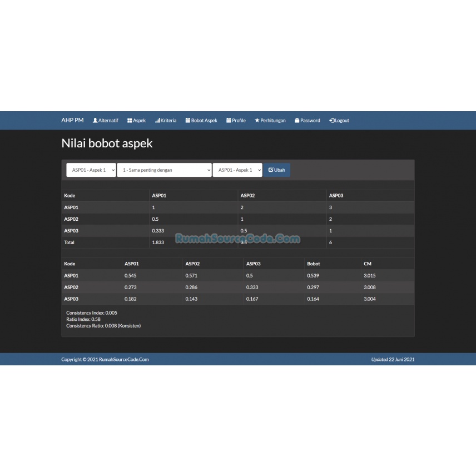Open the first ASP01 - Aspek 1 dropdown

coord(91,170)
